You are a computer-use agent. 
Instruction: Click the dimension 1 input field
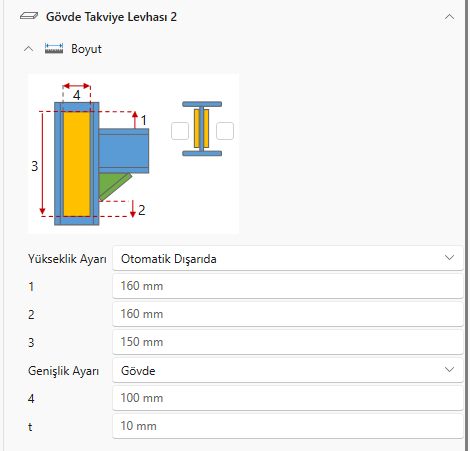288,286
